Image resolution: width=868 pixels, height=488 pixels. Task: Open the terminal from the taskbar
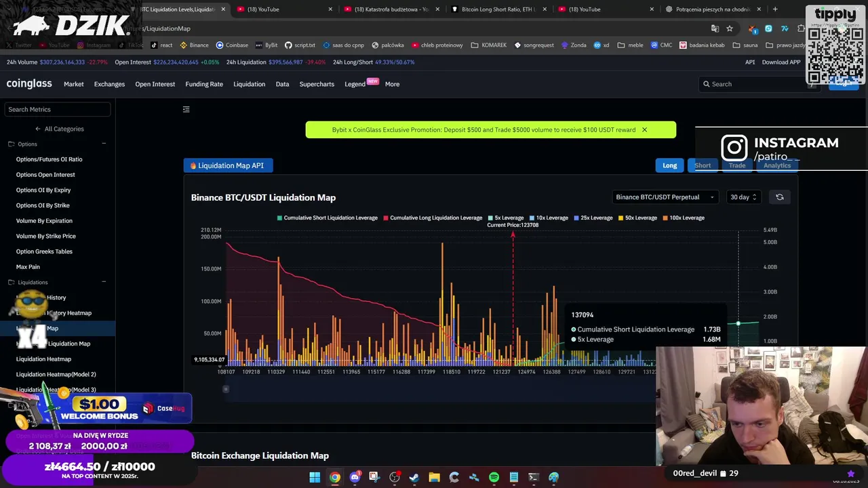tap(534, 477)
